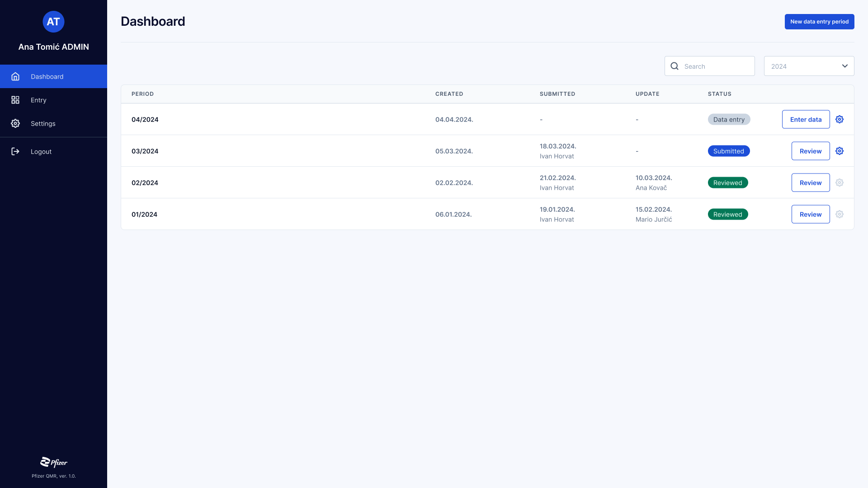Click update date 10.03.2024.
Viewport: 868px width, 488px height.
coord(654,178)
